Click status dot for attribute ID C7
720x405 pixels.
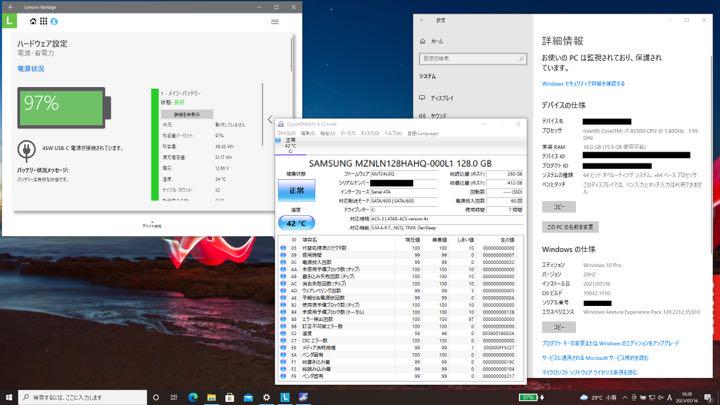[x=283, y=341]
